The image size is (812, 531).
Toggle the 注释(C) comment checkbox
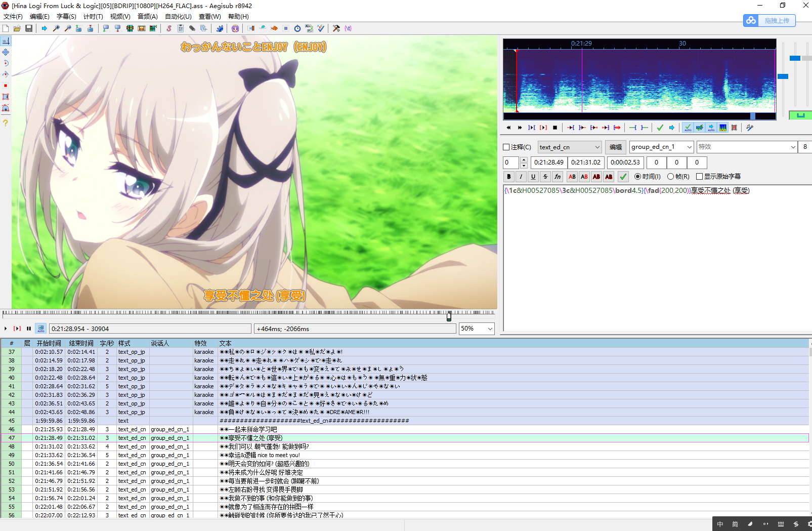(506, 147)
